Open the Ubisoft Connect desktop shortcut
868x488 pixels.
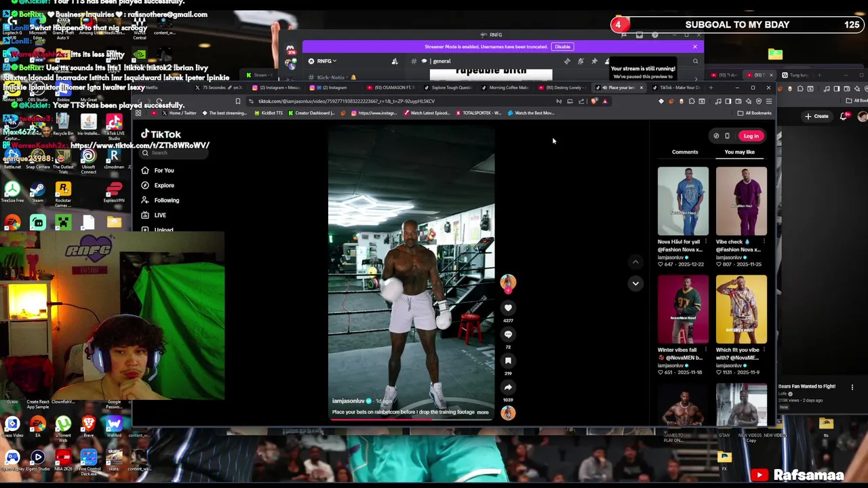coord(88,161)
